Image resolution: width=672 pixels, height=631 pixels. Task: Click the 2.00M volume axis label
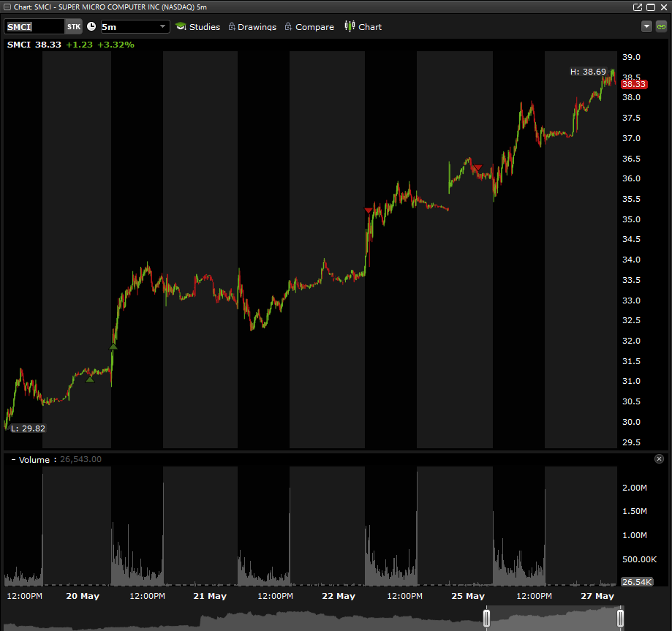(x=635, y=488)
